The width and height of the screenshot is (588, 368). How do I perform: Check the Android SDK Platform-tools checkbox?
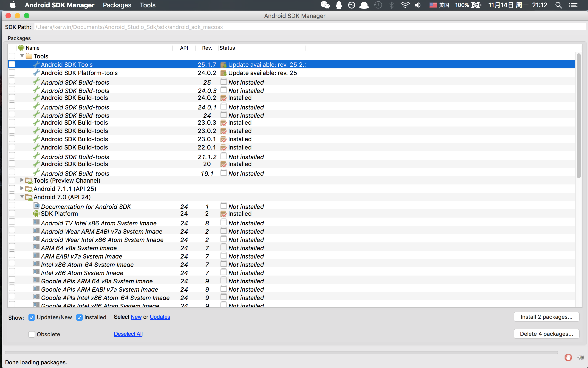pos(12,72)
